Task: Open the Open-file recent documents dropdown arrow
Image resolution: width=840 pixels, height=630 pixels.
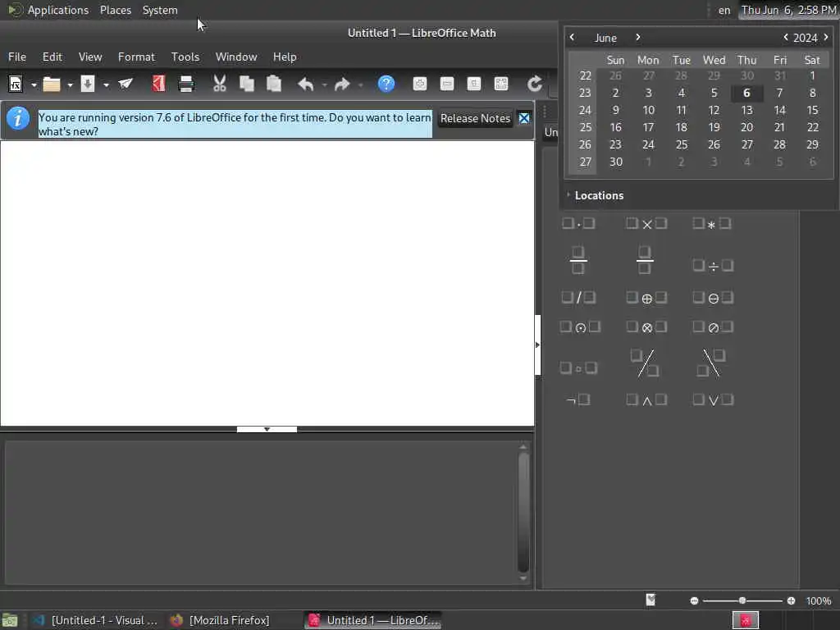Action: [x=70, y=84]
